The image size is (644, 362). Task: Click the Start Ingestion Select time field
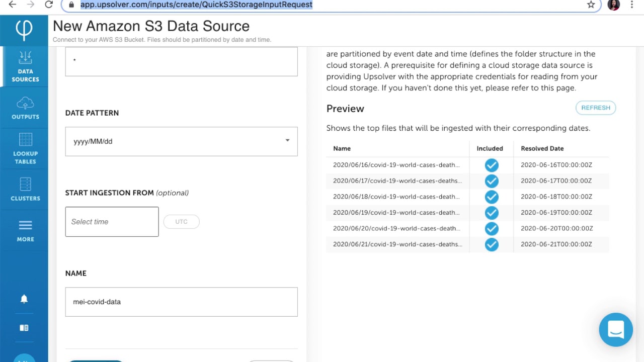pos(112,222)
